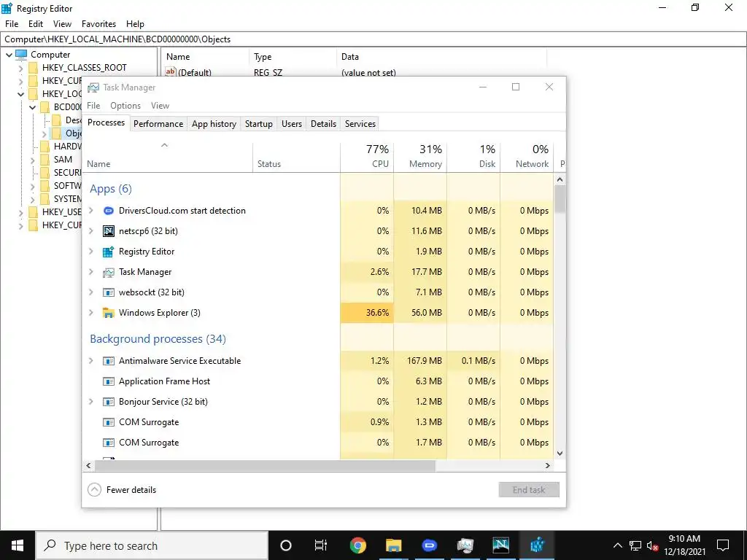Click the taskbar search box
Screen dimensions: 747x560
coord(152,545)
